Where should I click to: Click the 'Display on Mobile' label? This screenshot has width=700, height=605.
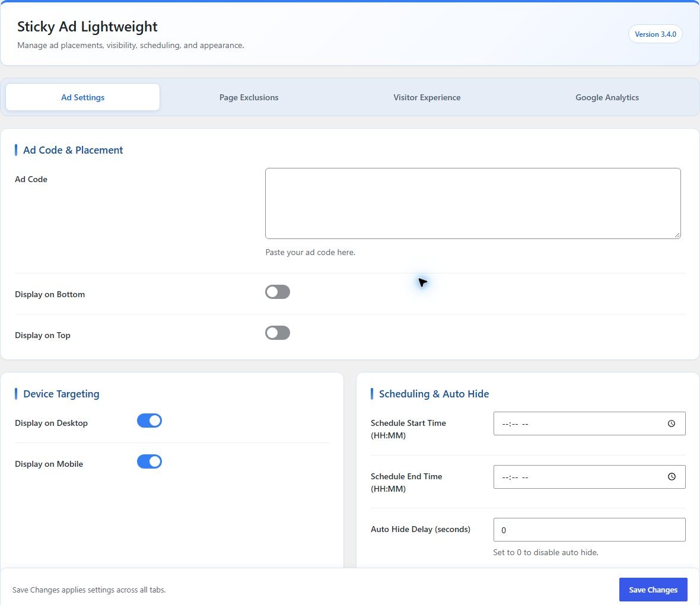(x=49, y=464)
